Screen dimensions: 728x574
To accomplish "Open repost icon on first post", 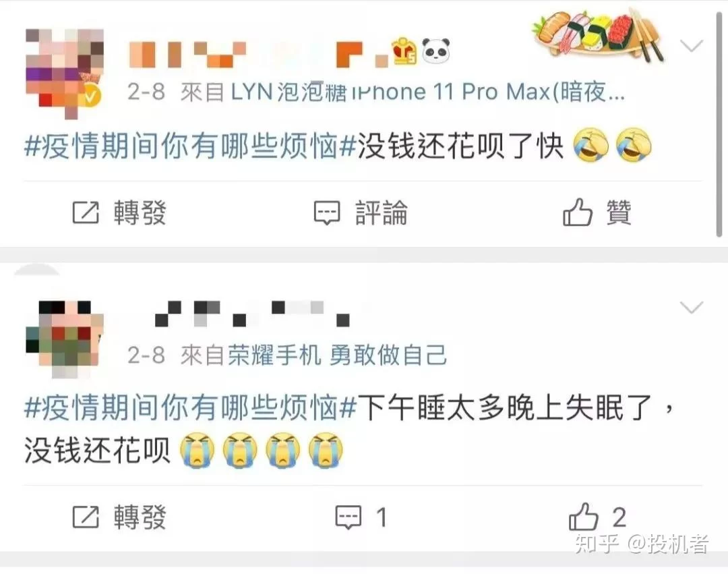I will tap(86, 213).
